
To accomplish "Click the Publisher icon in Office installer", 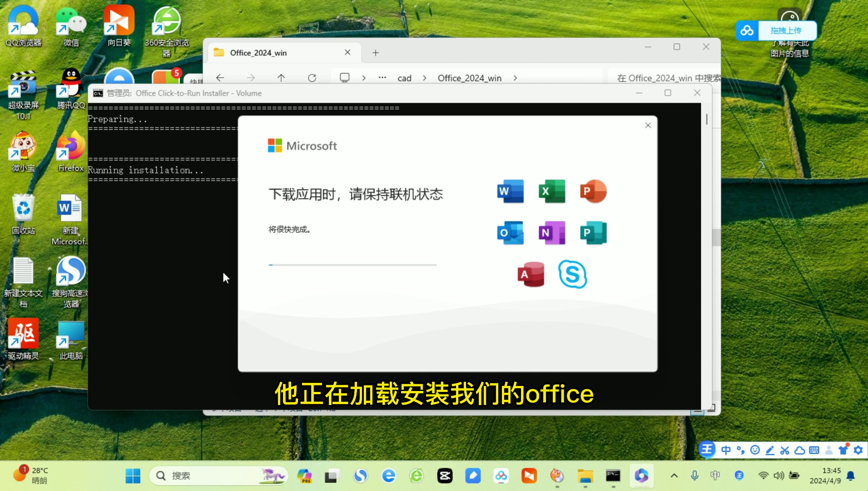I will (x=593, y=233).
